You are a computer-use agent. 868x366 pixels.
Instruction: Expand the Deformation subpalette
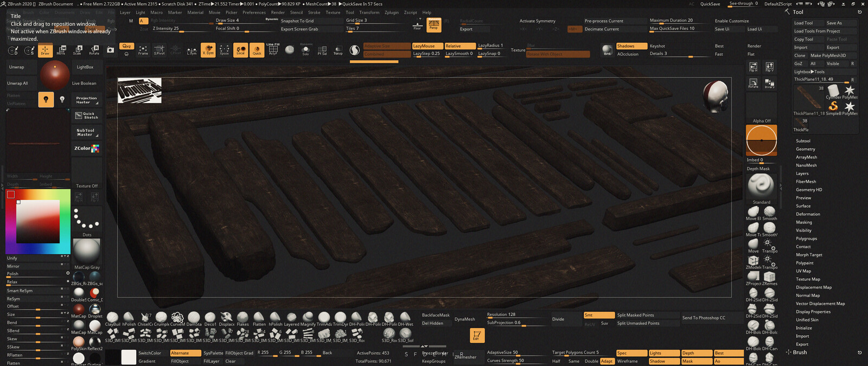tap(808, 214)
